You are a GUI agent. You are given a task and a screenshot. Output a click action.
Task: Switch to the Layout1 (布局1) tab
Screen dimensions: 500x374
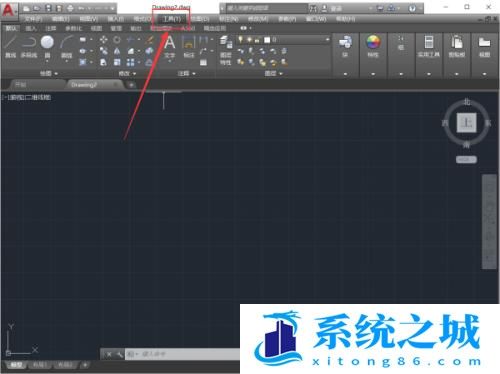(x=40, y=365)
